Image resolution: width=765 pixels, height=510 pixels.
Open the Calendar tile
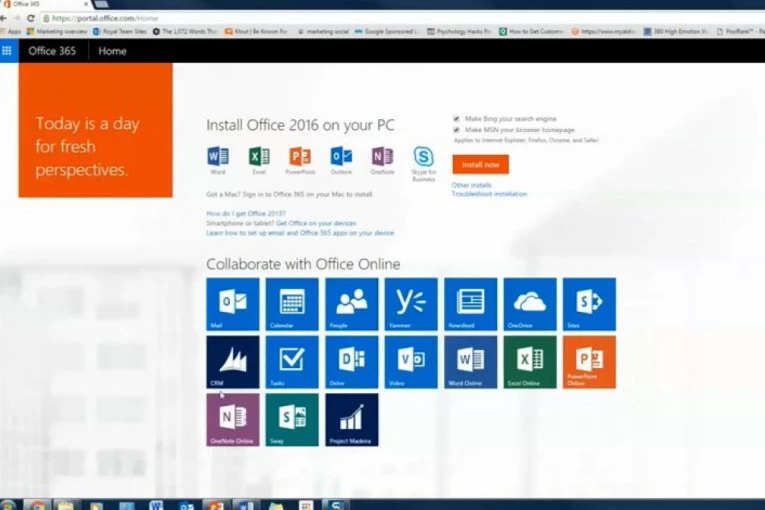tap(292, 304)
